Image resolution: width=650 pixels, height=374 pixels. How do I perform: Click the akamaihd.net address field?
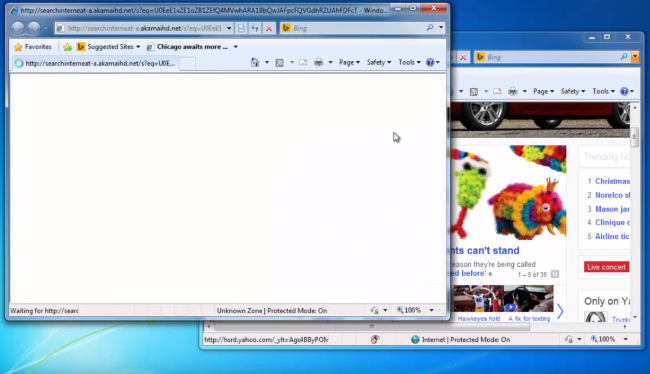point(144,28)
